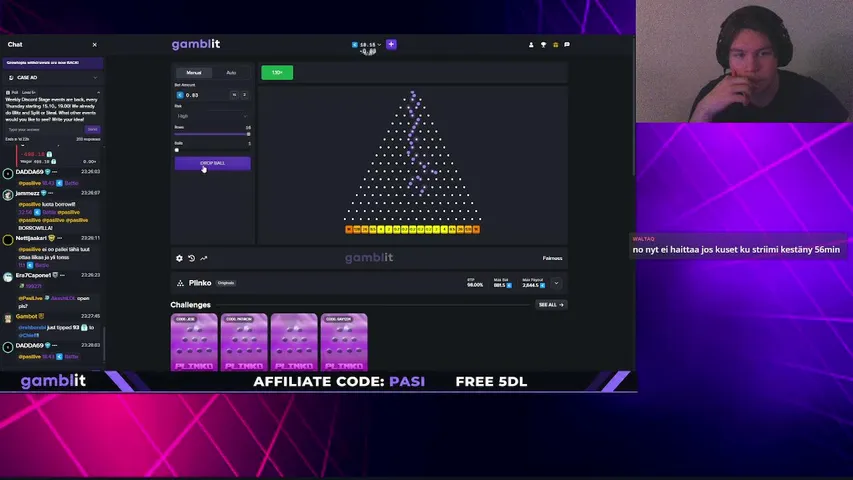Click the currency coin icon in bet amount
This screenshot has width=853, height=480.
tap(180, 95)
